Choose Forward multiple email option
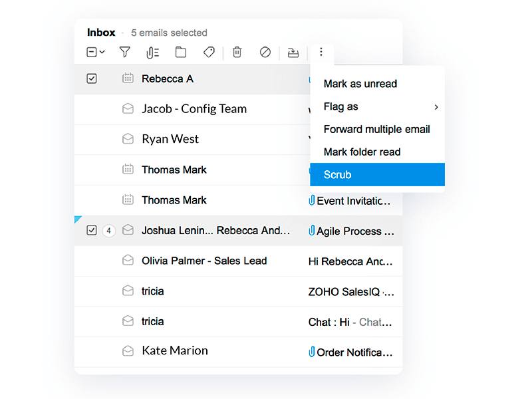 (x=376, y=129)
